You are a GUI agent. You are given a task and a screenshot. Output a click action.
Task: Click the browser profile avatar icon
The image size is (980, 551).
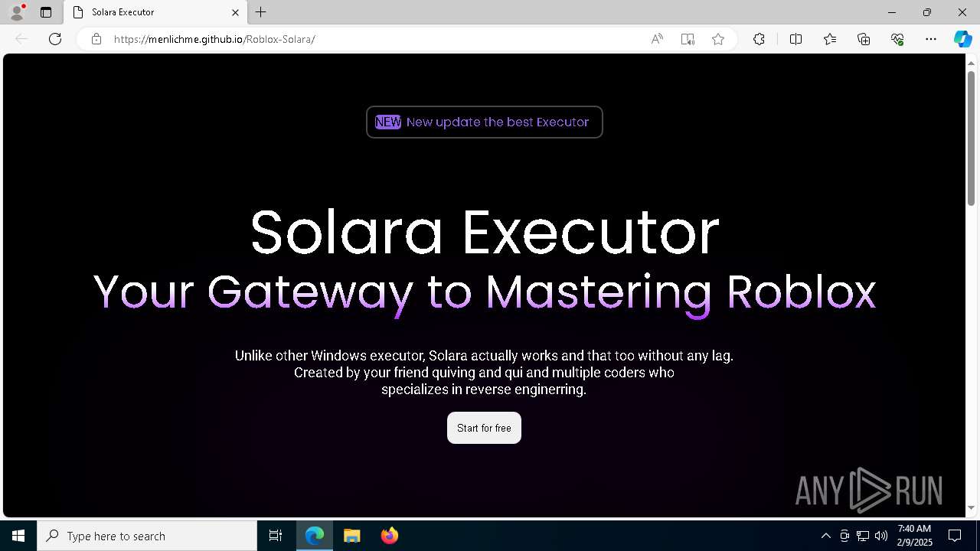(16, 12)
